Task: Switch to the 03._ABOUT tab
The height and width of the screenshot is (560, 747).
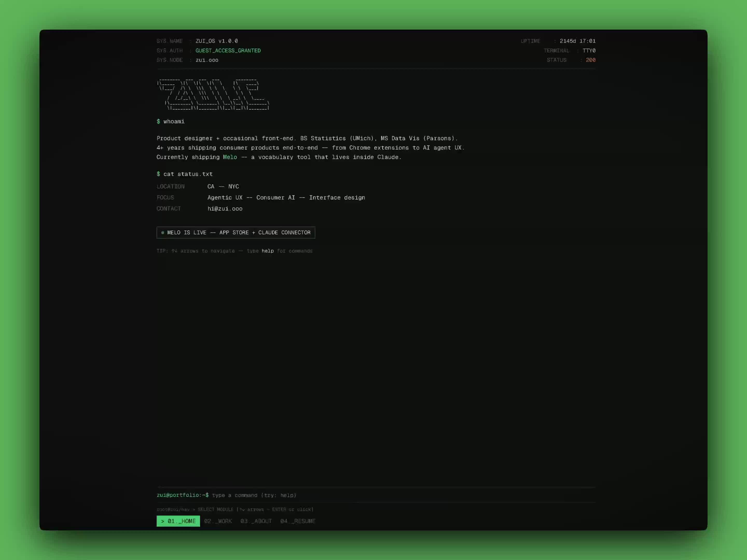Action: [256, 521]
